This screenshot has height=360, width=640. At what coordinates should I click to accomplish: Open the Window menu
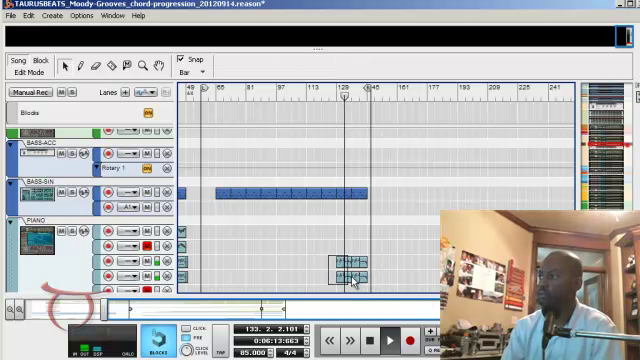point(113,16)
